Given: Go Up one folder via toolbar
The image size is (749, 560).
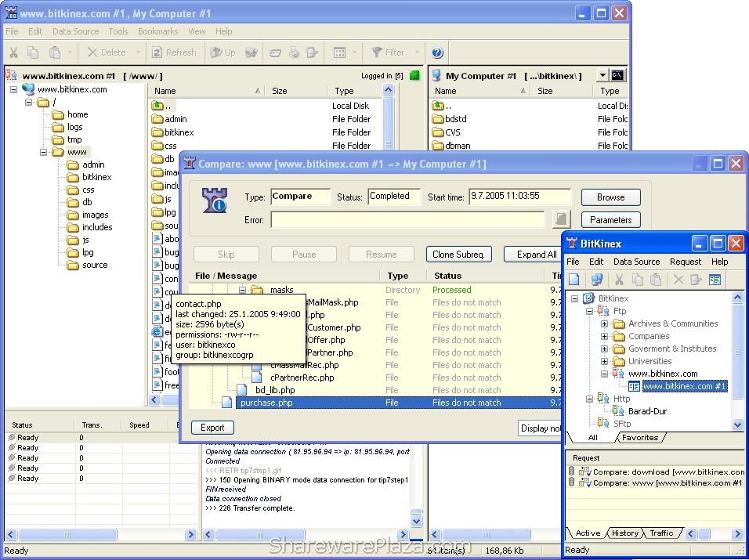Looking at the screenshot, I should (x=223, y=52).
